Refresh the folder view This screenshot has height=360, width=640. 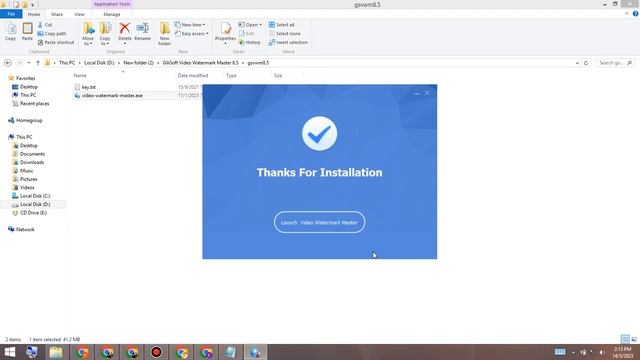pyautogui.click(x=586, y=63)
